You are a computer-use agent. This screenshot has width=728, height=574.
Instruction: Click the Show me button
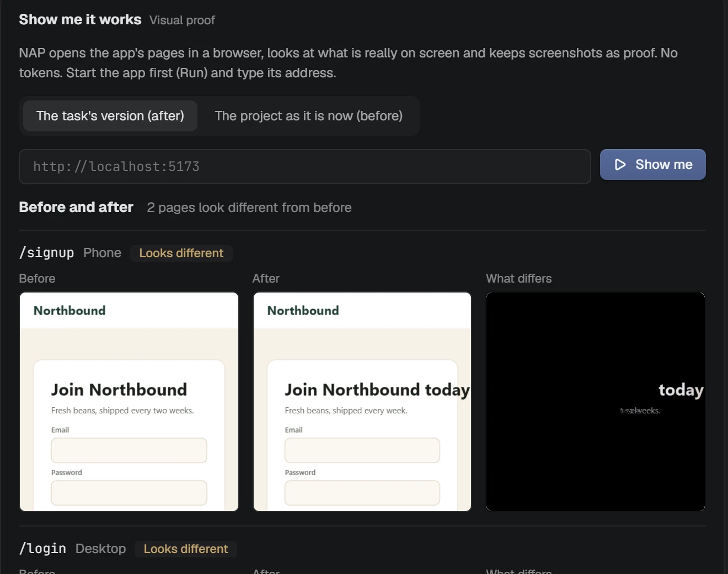pyautogui.click(x=652, y=164)
